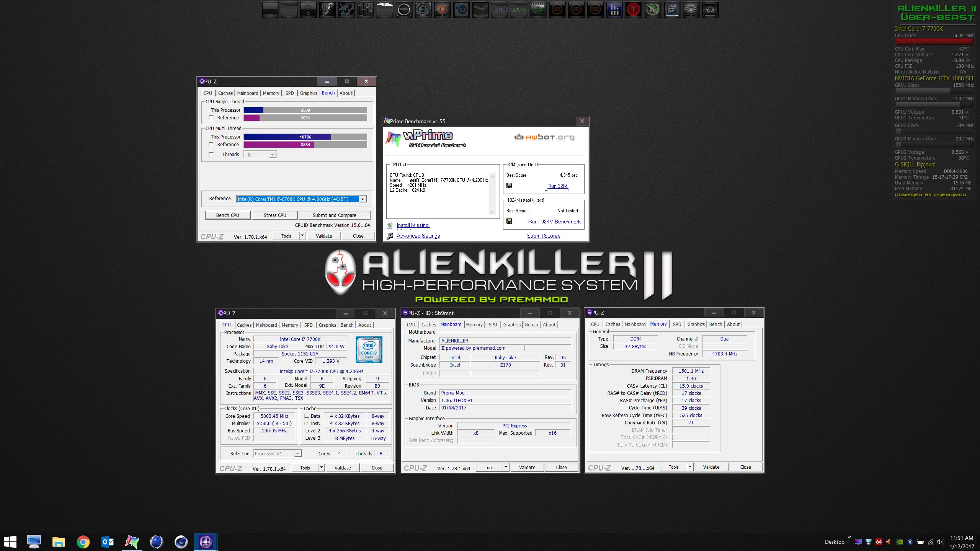
Task: Open the audio mixer sliders dock icon
Action: 366,10
